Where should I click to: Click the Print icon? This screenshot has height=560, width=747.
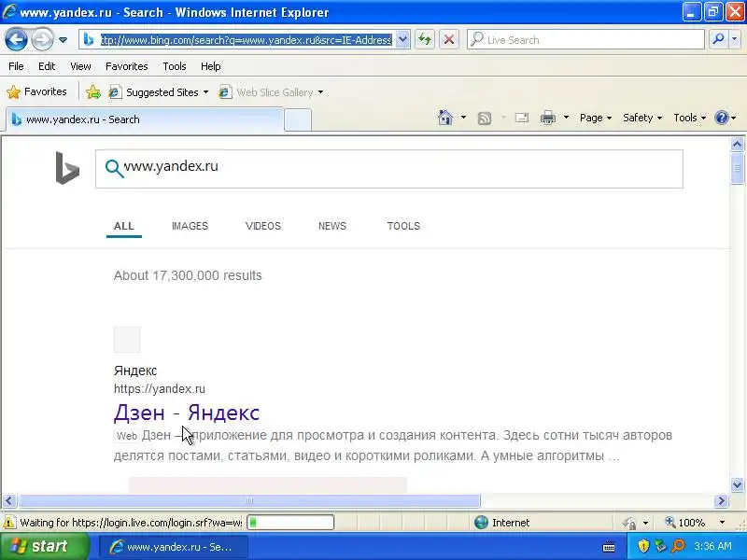tap(548, 118)
